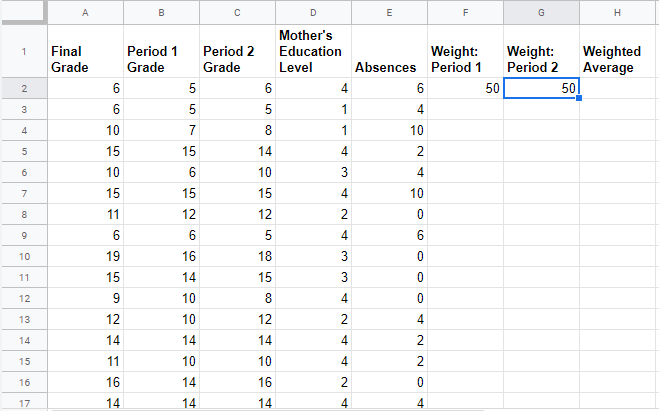Image resolution: width=659 pixels, height=411 pixels.
Task: Select empty cell H2 under Weighted Average
Action: (617, 88)
